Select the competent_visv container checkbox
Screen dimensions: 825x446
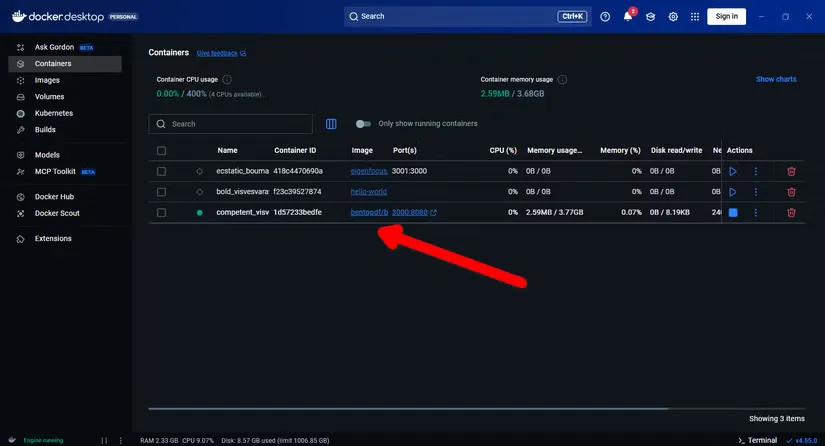click(x=161, y=212)
